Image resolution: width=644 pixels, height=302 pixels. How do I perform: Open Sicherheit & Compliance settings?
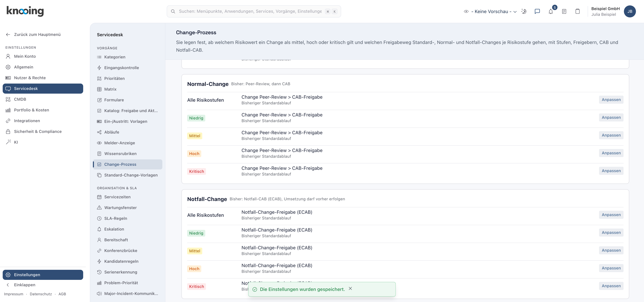tap(43, 132)
